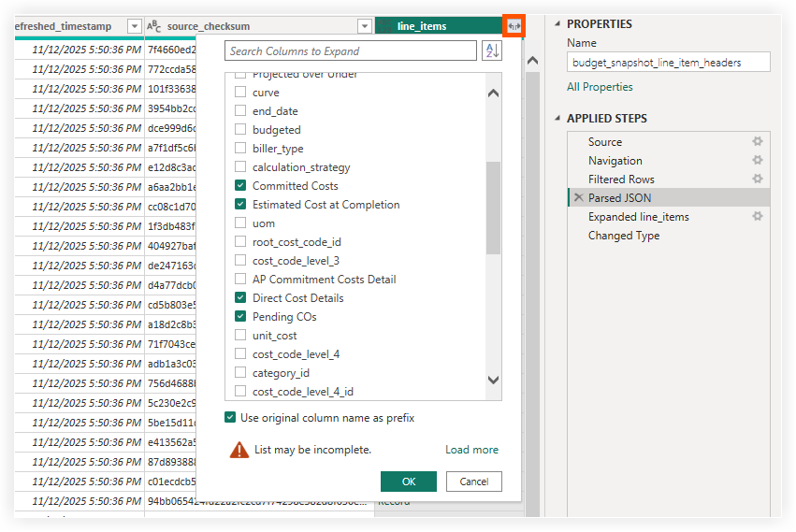Click the checksum cell dce999d6
Viewport: 796px width, 532px height.
[171, 128]
